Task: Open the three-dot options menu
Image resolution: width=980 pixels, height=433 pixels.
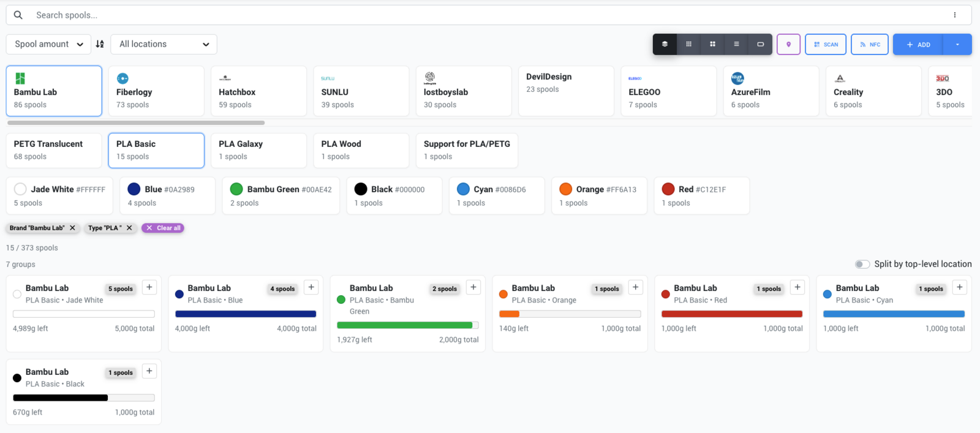Action: coord(954,15)
